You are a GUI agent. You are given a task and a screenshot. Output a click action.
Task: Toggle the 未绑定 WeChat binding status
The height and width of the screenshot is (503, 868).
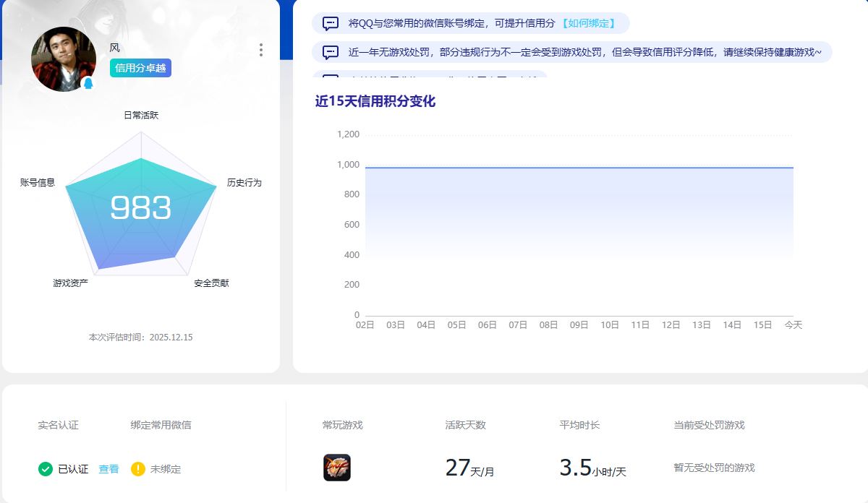(x=168, y=469)
